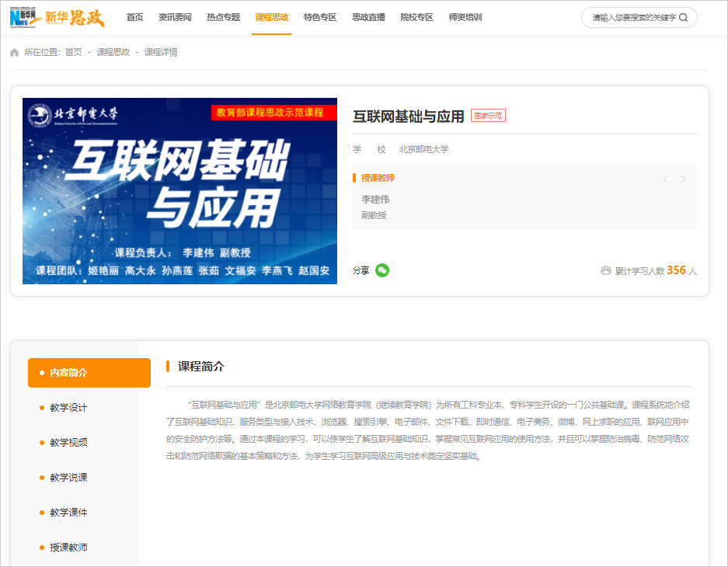Viewport: 728px width, 567px height.
Task: Click the course introduction paragraph text
Action: click(427, 430)
